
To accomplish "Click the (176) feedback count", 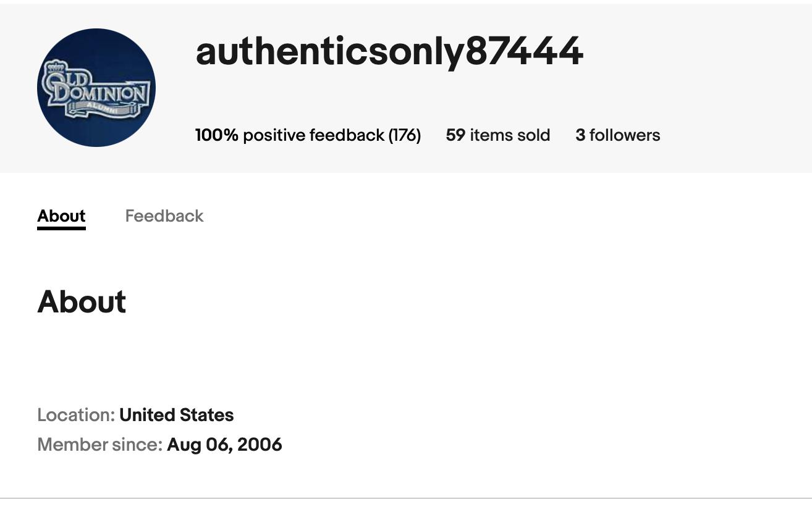I will (x=405, y=135).
